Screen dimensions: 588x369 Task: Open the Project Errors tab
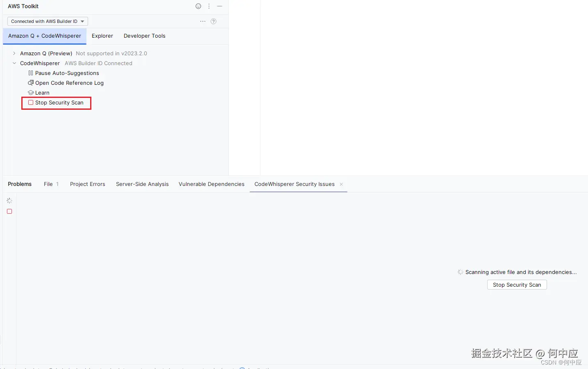(88, 184)
